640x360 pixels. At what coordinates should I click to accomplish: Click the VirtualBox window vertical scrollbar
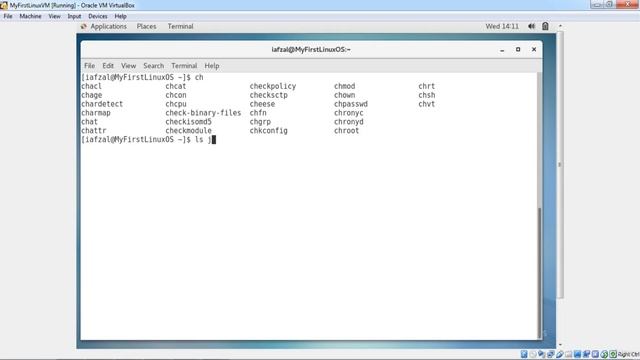[x=560, y=164]
